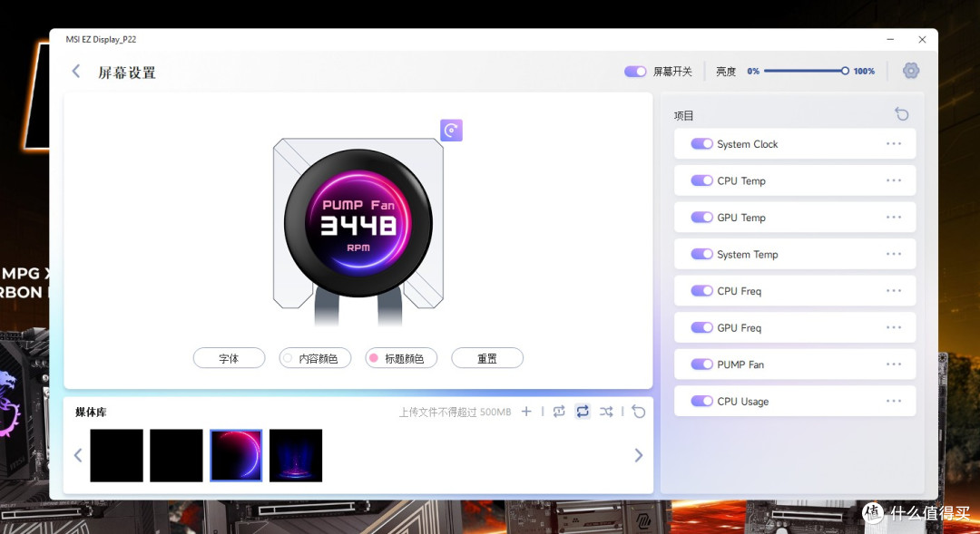Click the highlighted repeat icon in 媒体库 toolbar
The width and height of the screenshot is (980, 534).
(x=583, y=411)
